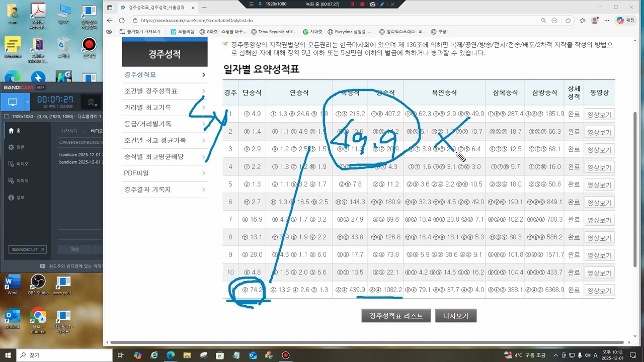
Task: Open Outlook from the taskbar
Action: pos(253,355)
